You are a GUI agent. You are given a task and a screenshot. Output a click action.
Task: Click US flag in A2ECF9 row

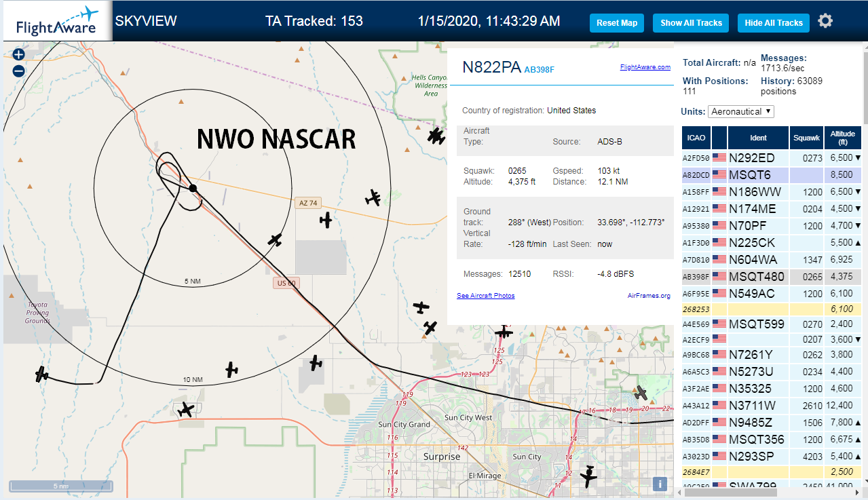pos(719,339)
